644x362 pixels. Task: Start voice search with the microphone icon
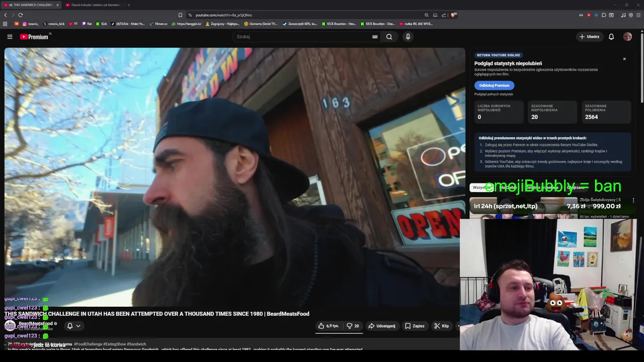click(408, 37)
